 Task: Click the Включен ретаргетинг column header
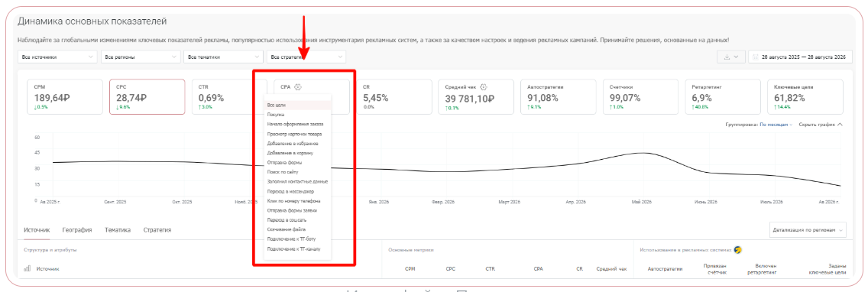[x=762, y=269]
